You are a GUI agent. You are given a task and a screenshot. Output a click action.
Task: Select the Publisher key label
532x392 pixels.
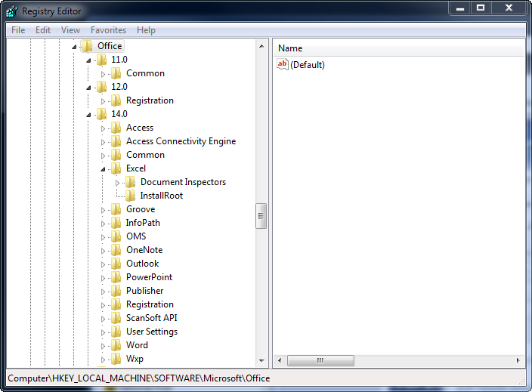tap(144, 291)
